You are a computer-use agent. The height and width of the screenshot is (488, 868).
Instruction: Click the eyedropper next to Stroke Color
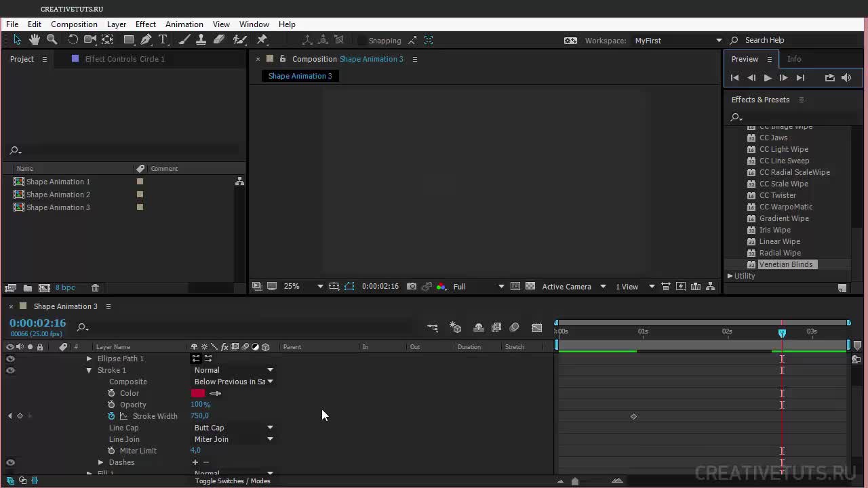(x=216, y=393)
